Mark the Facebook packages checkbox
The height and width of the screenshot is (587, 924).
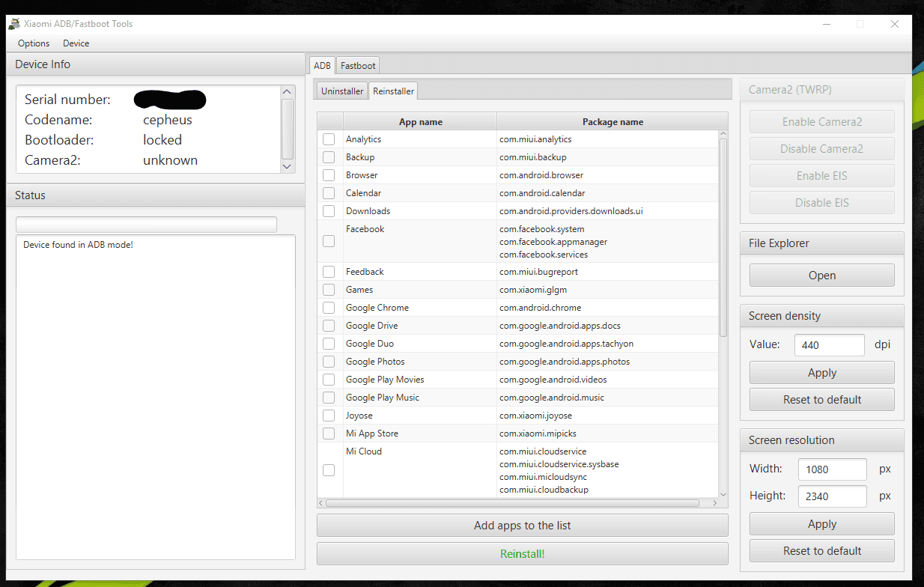pyautogui.click(x=329, y=241)
